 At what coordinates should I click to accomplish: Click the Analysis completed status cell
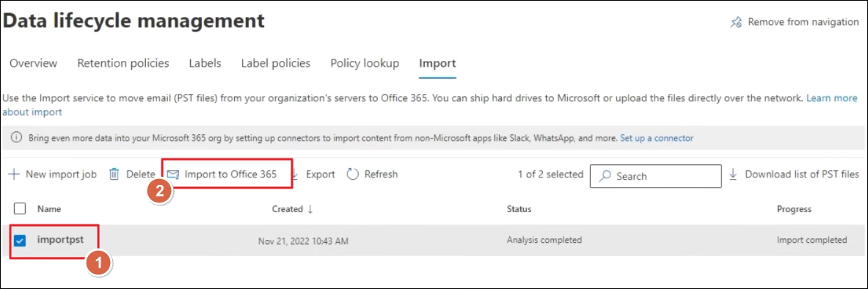544,240
